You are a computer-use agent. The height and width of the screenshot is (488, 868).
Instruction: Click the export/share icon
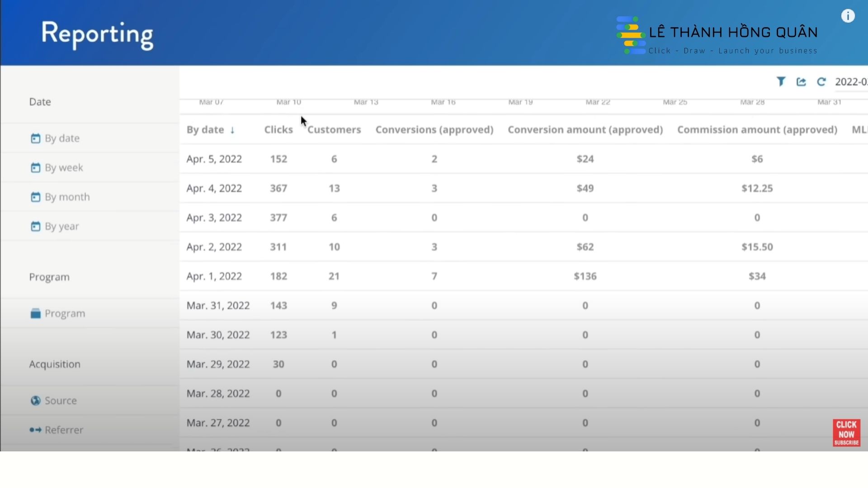[801, 82]
